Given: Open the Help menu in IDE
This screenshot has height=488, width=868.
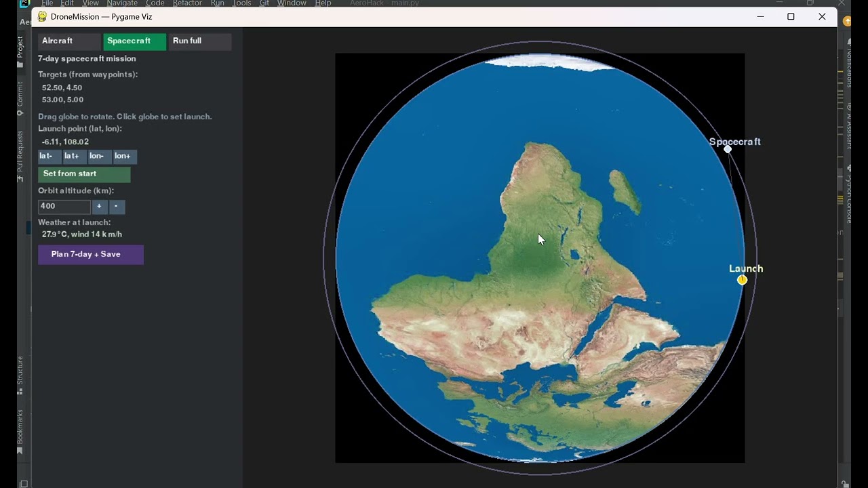Looking at the screenshot, I should tap(323, 3).
